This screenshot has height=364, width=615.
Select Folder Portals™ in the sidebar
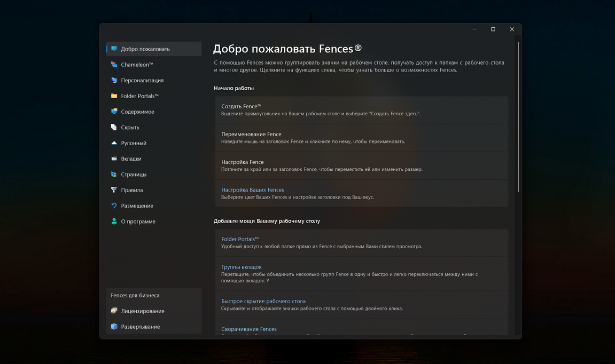point(154,96)
